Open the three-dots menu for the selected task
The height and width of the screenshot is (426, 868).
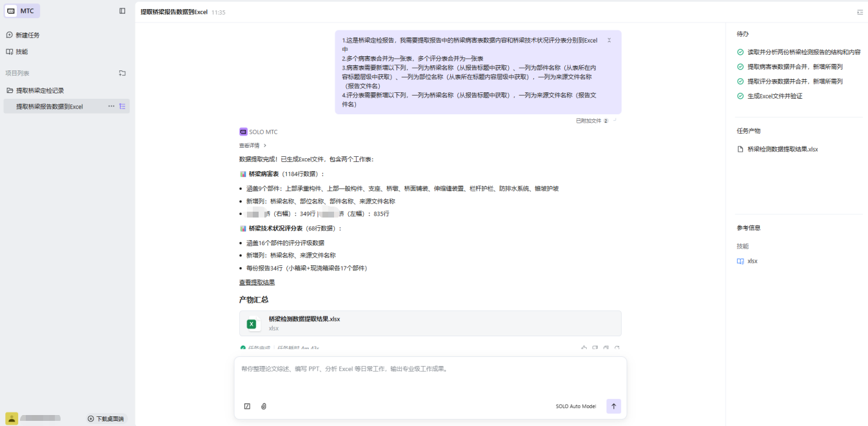112,107
